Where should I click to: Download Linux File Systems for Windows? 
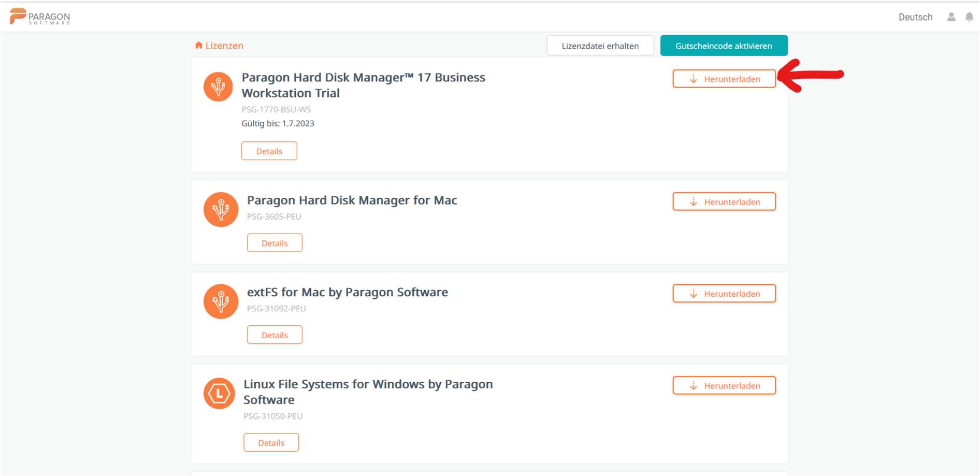pyautogui.click(x=724, y=385)
